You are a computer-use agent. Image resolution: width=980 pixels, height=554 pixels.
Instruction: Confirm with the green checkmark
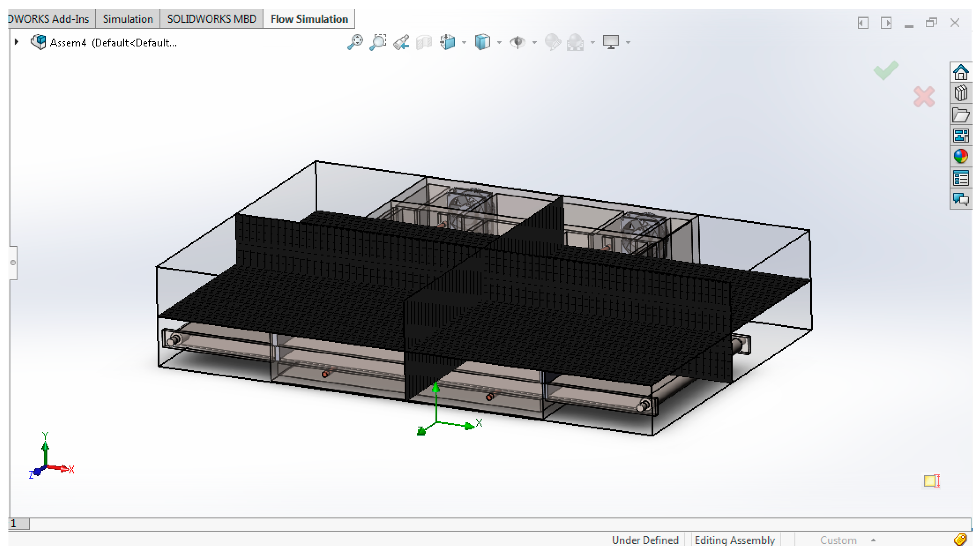point(886,70)
